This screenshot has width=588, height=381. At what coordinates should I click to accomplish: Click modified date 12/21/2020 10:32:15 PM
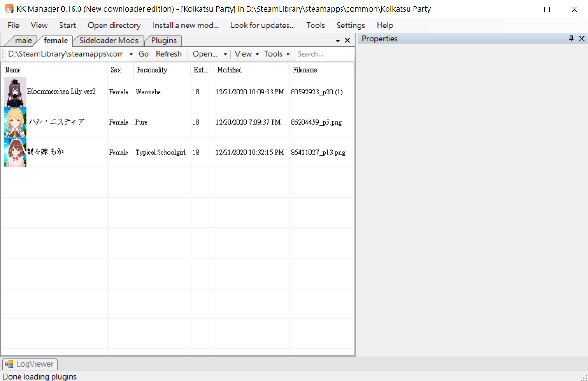250,153
